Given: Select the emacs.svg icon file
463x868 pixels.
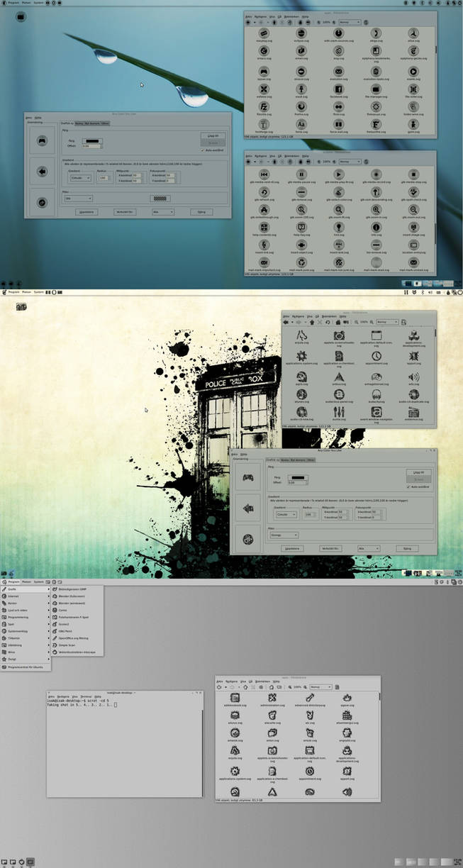Looking at the screenshot, I should 264,51.
